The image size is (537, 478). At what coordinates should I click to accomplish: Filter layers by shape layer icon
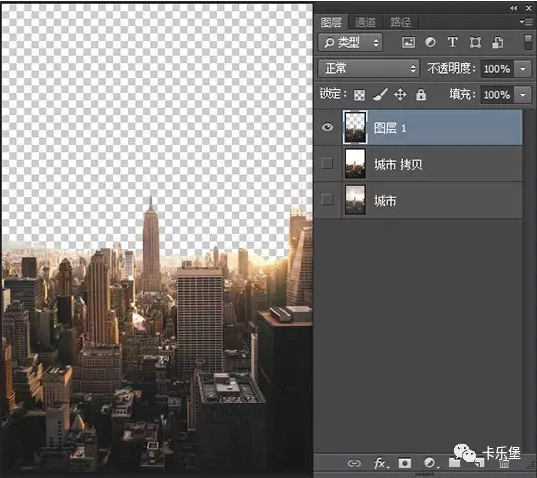point(475,42)
